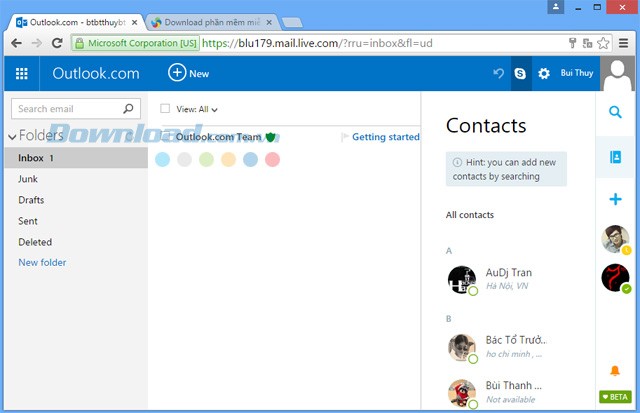Click the browser forward arrow
The image size is (640, 413).
[37, 43]
